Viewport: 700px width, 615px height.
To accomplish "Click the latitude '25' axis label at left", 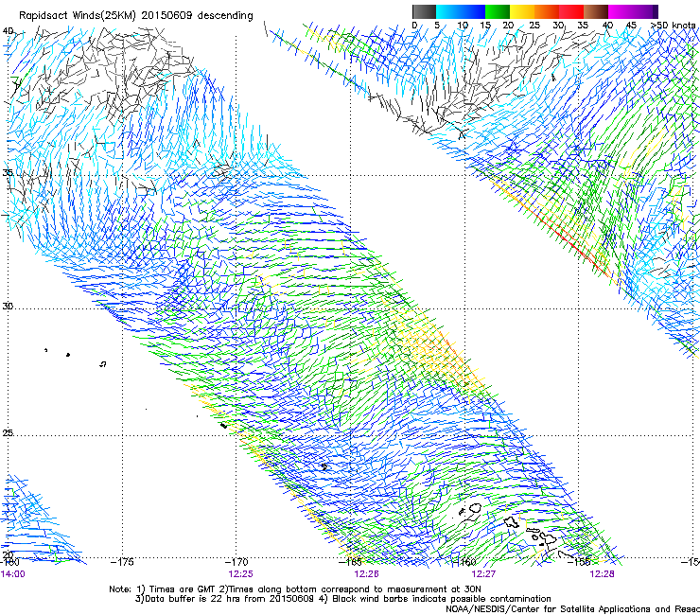I will [x=8, y=433].
